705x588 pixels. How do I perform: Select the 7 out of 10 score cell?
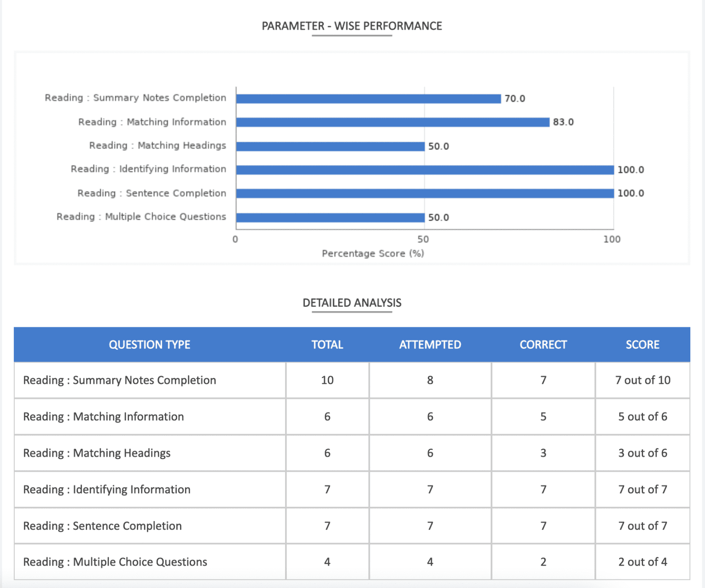(643, 380)
